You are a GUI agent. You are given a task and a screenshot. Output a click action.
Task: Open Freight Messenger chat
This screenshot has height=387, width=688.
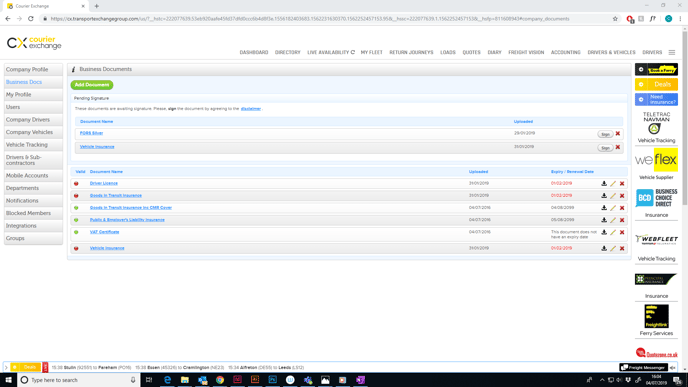644,367
